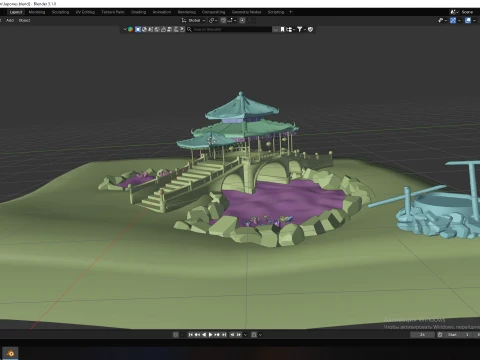Open the Sculpting workspace tab
Screen dimensions: 480x360
click(x=60, y=12)
